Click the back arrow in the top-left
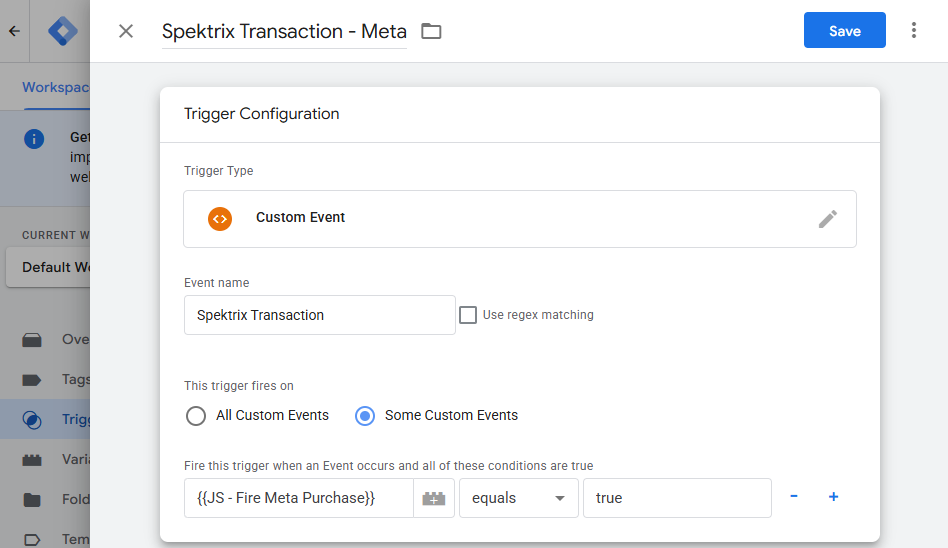Image resolution: width=948 pixels, height=548 pixels. [14, 31]
